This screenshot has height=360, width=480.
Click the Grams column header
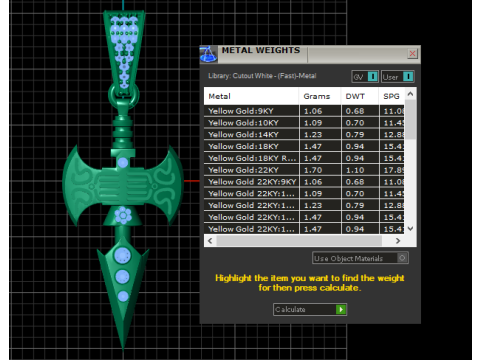click(x=320, y=96)
